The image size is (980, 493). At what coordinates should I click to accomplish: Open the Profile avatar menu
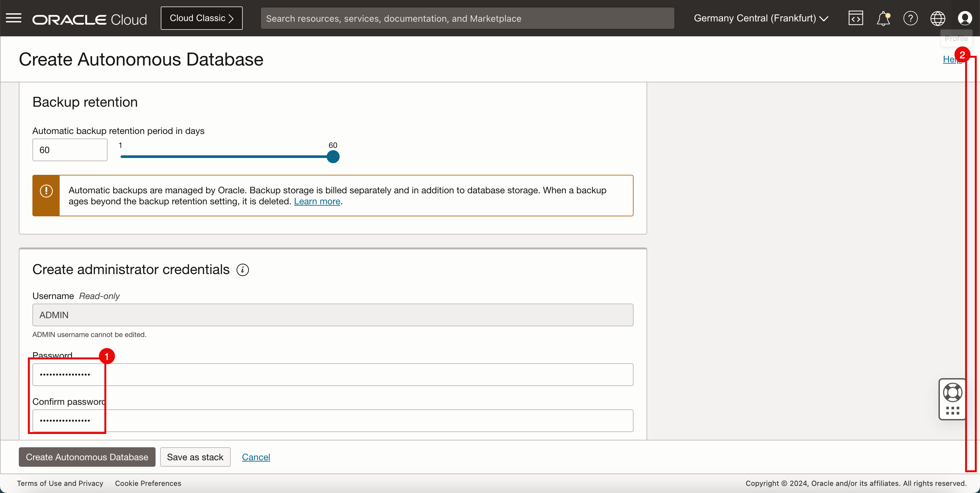(965, 18)
